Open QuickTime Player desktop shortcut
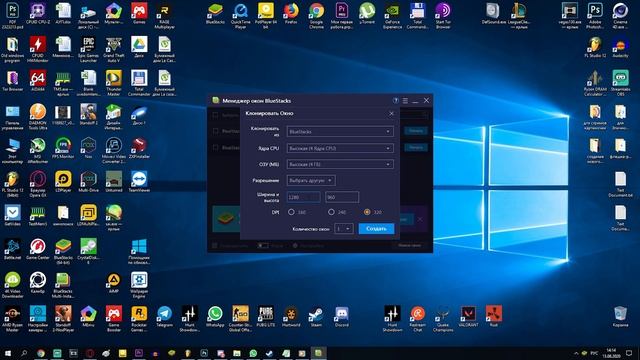The image size is (640, 360). [241, 16]
